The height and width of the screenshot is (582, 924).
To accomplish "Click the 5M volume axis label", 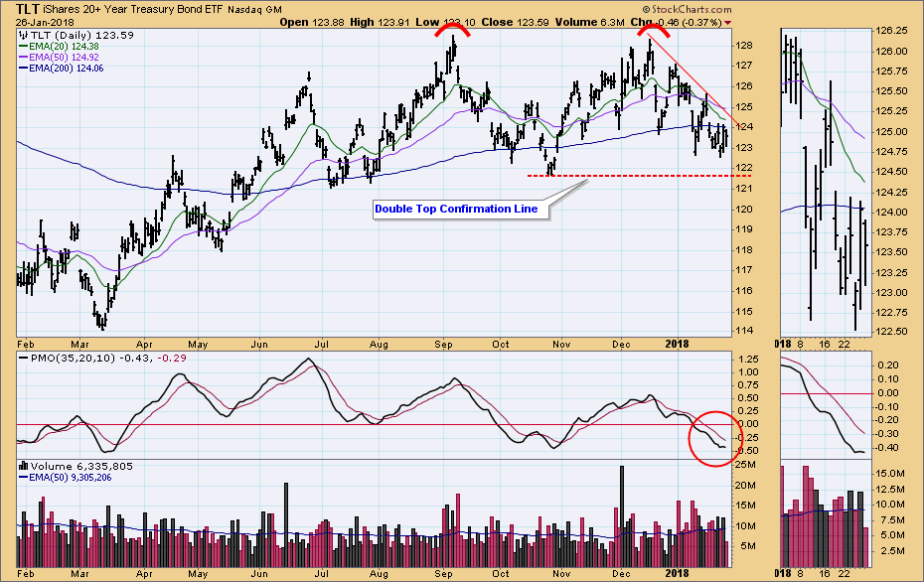I will coord(748,546).
